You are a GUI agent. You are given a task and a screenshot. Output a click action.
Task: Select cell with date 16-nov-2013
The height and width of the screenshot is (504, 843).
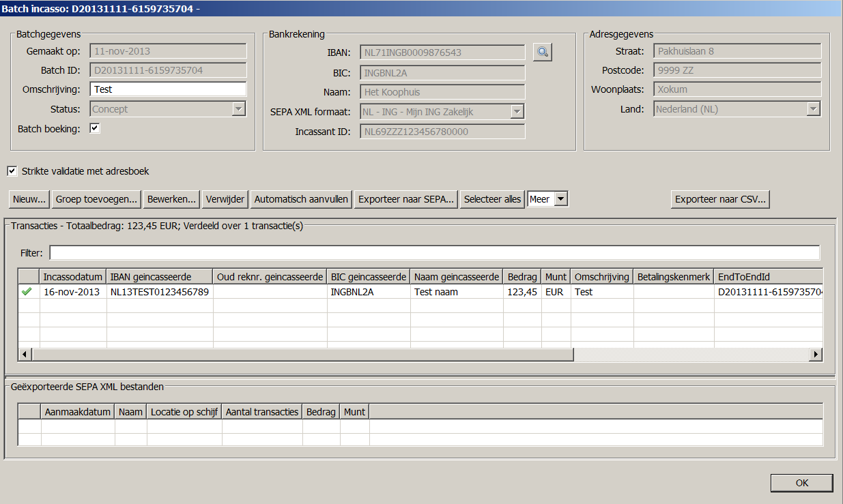(x=73, y=292)
